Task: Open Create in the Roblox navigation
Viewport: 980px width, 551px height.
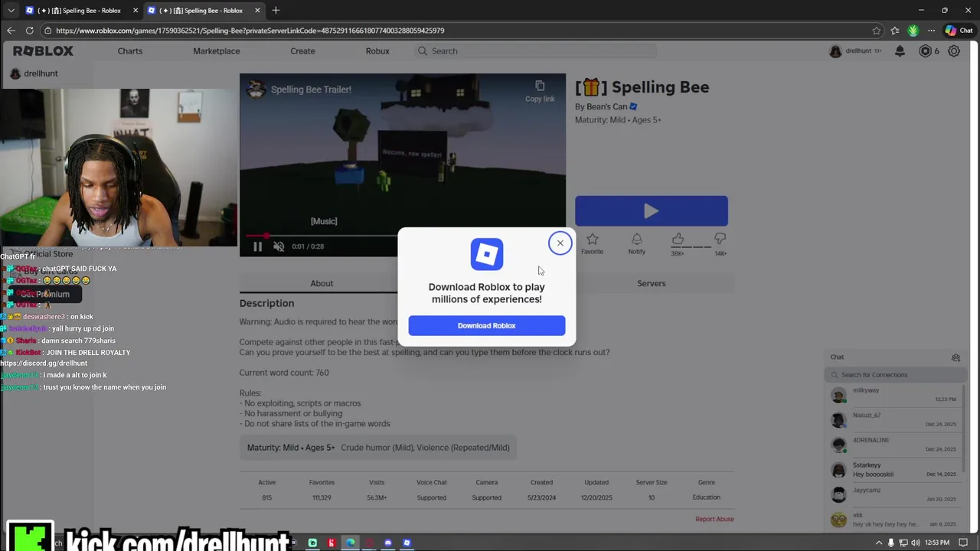Action: click(x=302, y=51)
